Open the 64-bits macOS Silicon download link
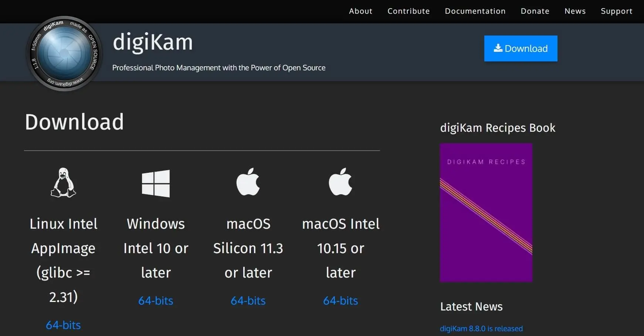This screenshot has width=644, height=336. point(248,301)
